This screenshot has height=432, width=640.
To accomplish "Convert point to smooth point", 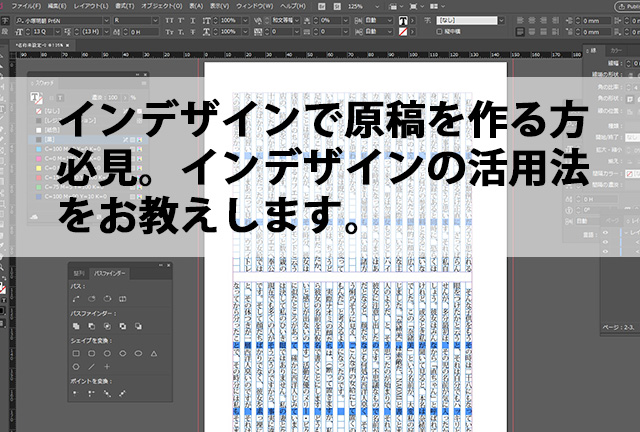I will (107, 394).
